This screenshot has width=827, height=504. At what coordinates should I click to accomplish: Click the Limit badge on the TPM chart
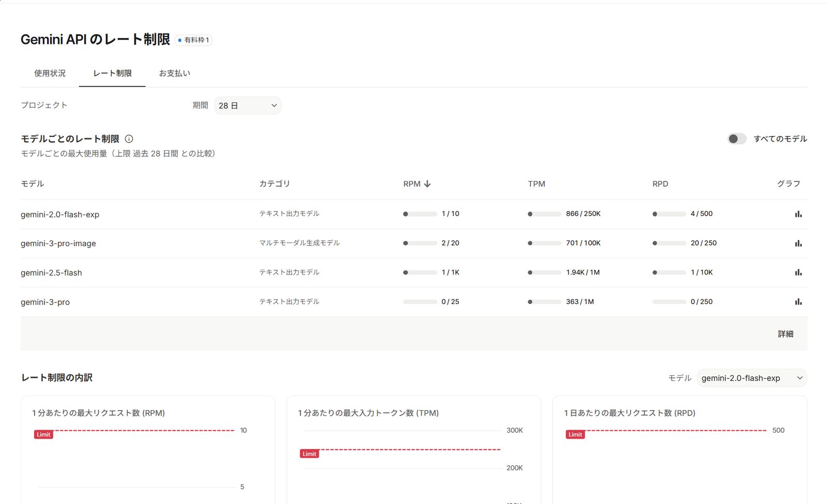click(x=309, y=453)
